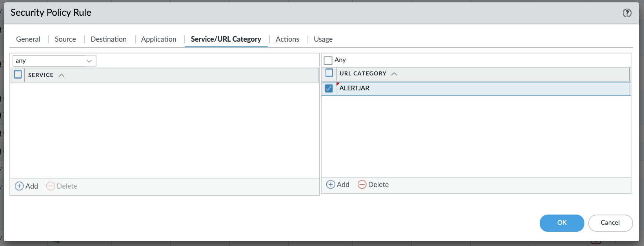Open the Actions tab
This screenshot has width=644, height=246.
[x=287, y=39]
